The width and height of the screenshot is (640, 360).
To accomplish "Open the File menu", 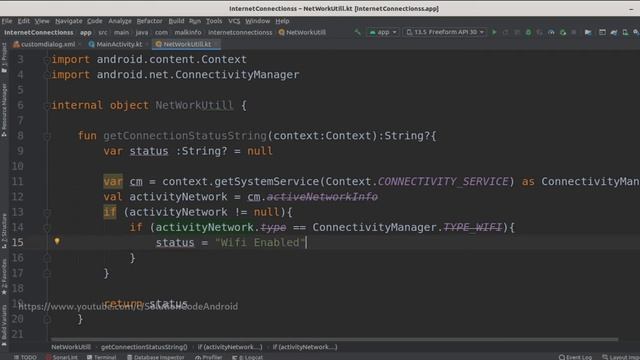I will point(7,21).
